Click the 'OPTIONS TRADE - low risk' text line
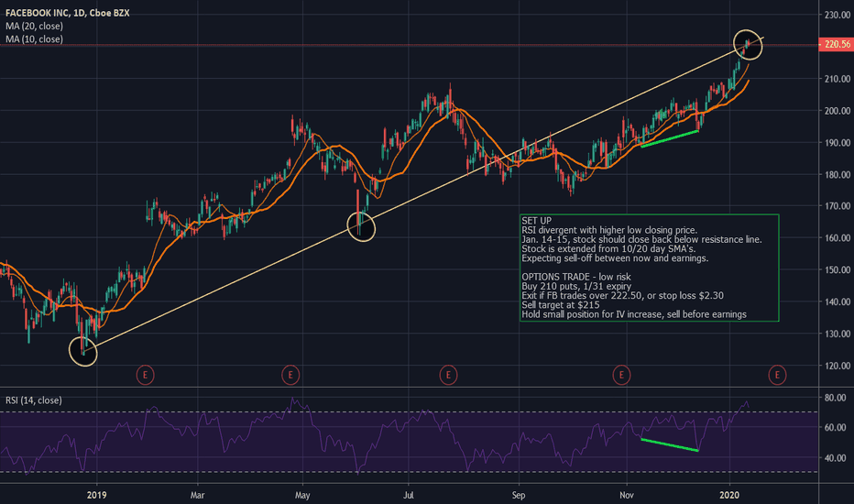 [575, 277]
